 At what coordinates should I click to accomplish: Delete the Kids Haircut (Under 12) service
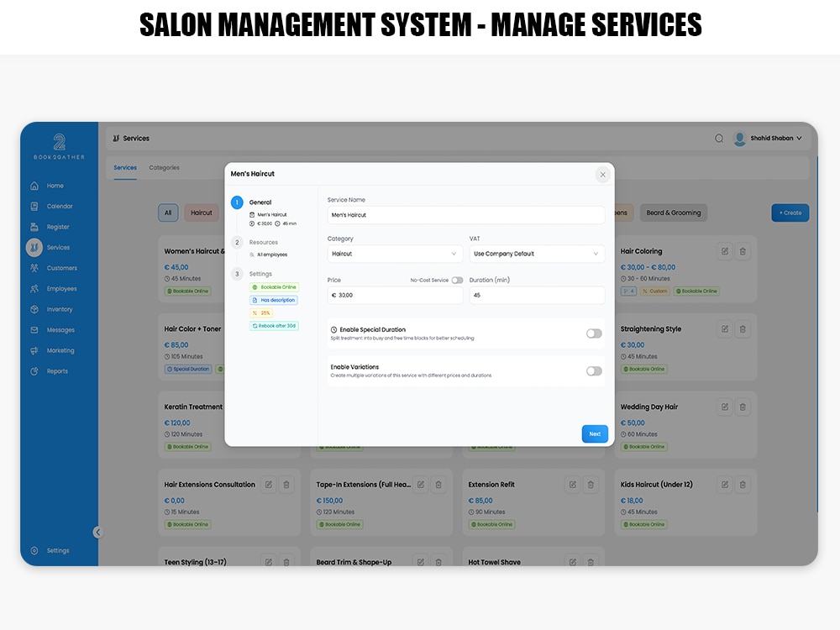pos(743,485)
